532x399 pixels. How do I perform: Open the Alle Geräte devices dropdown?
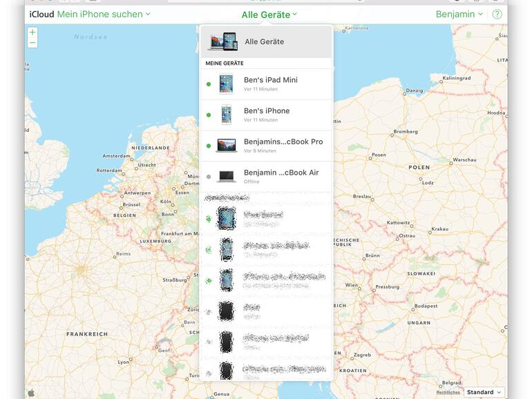click(269, 14)
